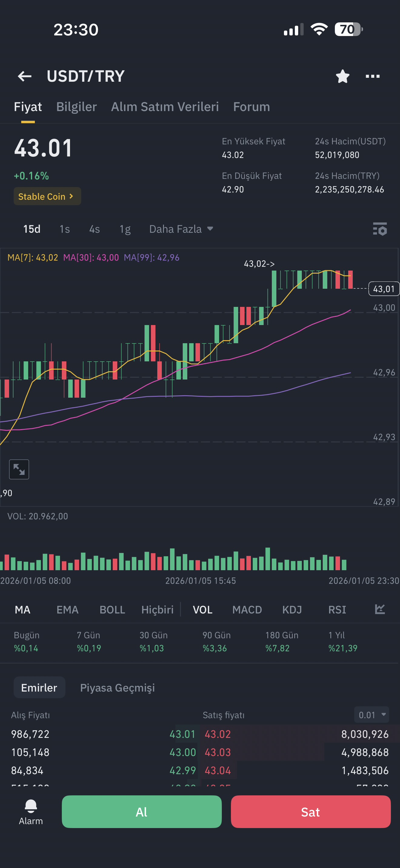Tap the green Al buy button
The width and height of the screenshot is (400, 868).
tap(142, 812)
